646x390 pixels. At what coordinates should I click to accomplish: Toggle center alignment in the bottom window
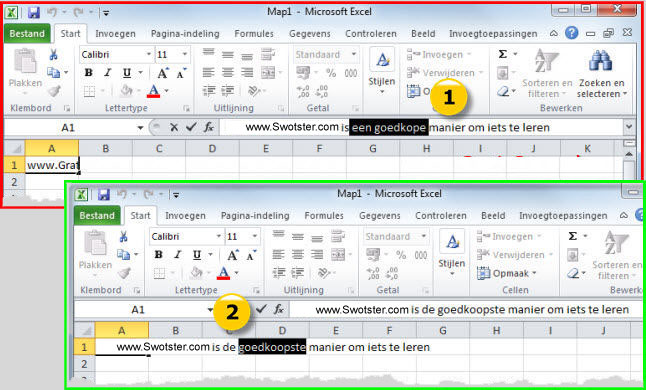pyautogui.click(x=298, y=255)
